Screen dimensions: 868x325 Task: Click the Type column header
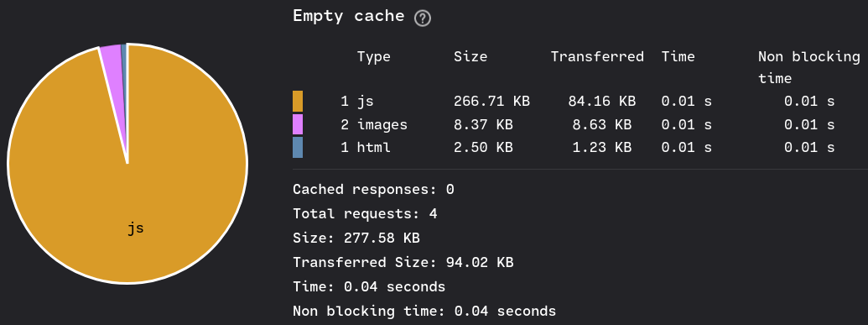pos(374,56)
